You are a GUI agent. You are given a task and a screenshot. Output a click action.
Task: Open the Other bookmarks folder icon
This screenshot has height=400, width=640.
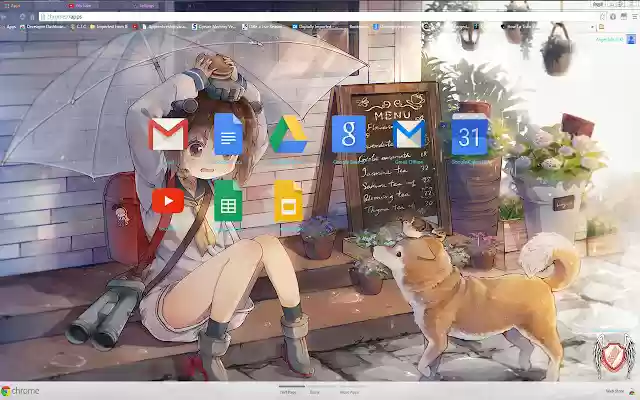coord(601,27)
